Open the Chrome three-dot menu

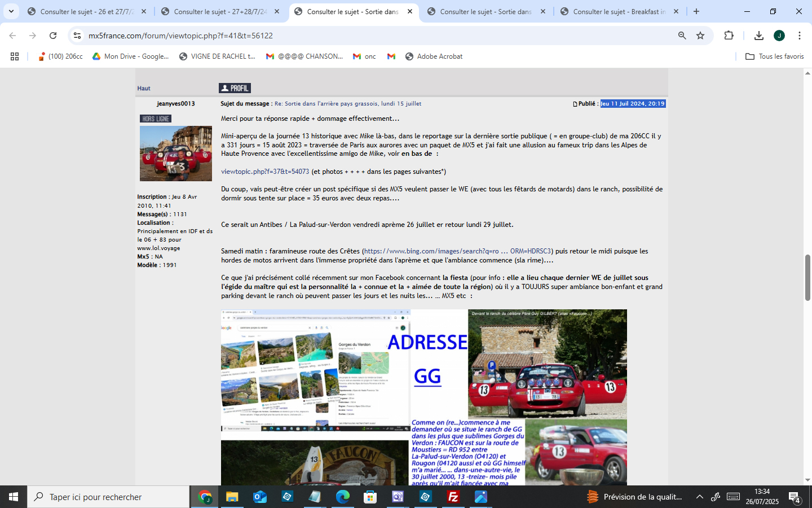[799, 36]
